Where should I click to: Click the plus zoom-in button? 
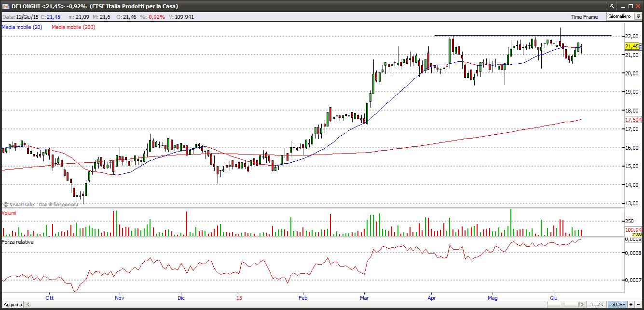[x=631, y=305]
